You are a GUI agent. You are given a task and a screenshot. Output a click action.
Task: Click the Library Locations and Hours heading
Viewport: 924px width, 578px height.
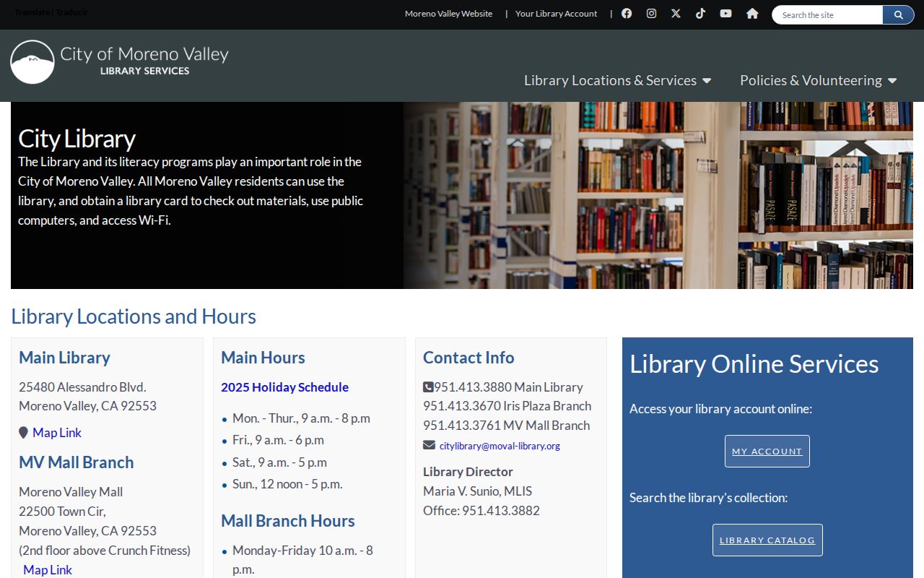pos(134,316)
